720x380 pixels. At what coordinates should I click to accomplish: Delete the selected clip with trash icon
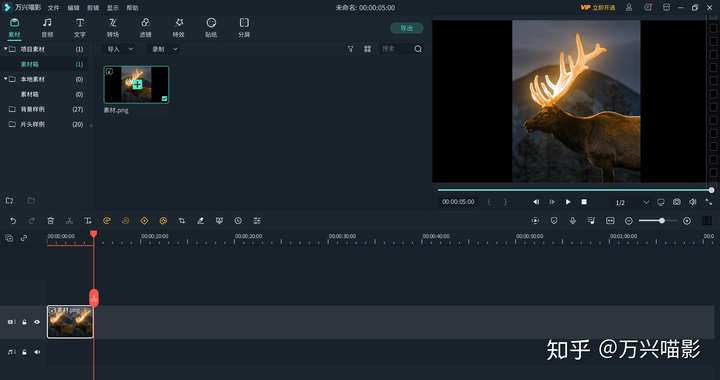point(51,221)
